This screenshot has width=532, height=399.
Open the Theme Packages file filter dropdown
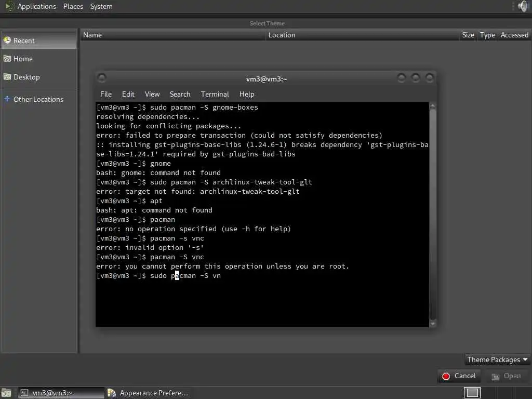tap(497, 360)
